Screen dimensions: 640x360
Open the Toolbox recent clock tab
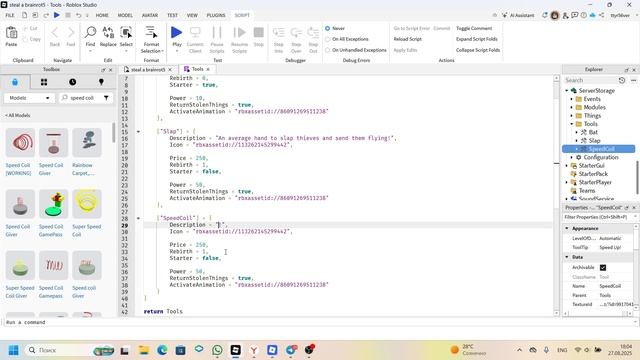[x=72, y=82]
